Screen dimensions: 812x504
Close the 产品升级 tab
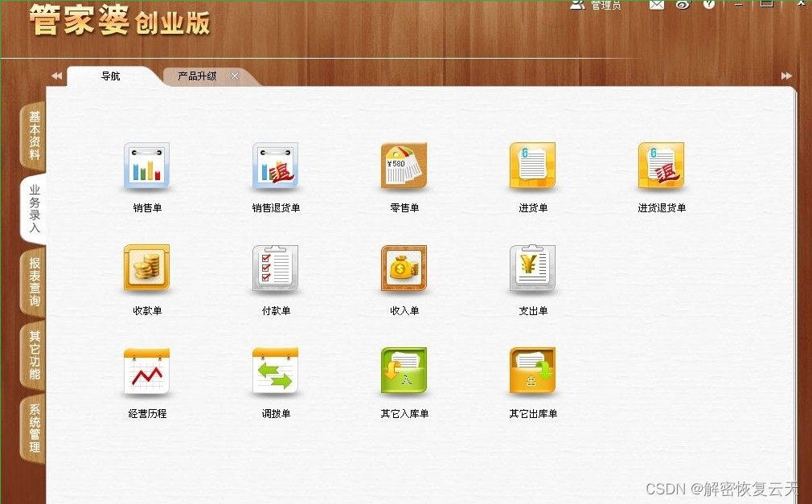[x=235, y=76]
